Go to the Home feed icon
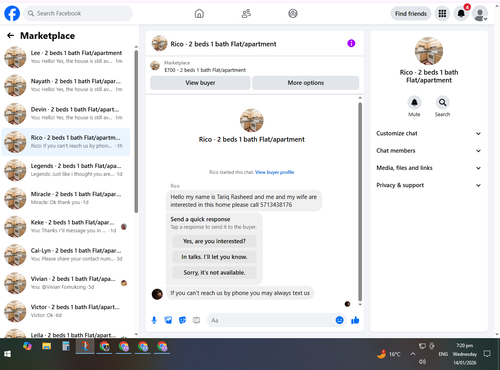Screen dimensions: 500x370 (x=199, y=13)
